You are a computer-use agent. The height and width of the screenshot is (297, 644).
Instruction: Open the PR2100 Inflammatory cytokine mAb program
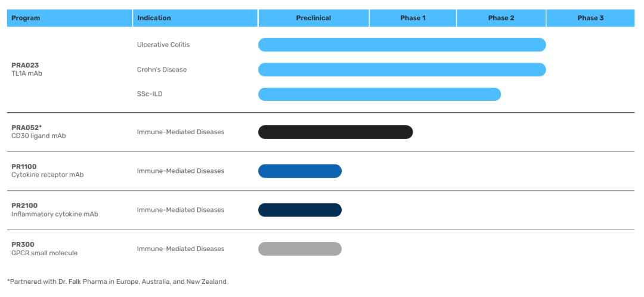click(x=54, y=210)
